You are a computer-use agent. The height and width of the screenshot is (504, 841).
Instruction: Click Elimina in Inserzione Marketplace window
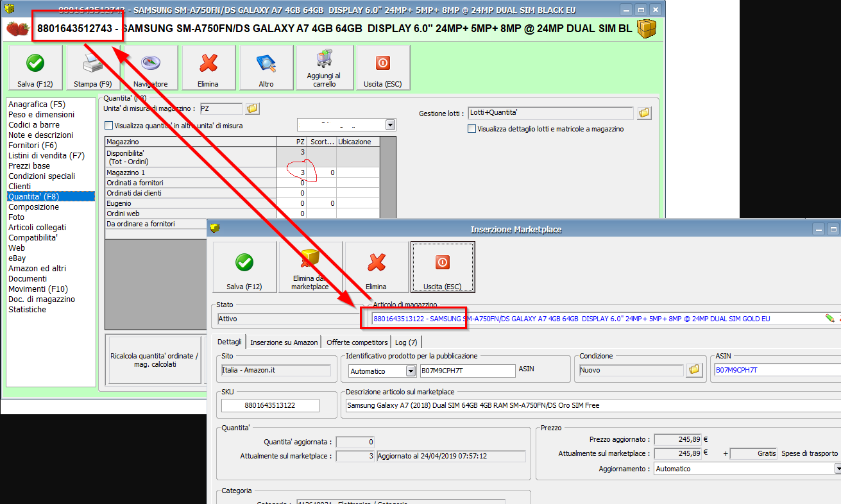pyautogui.click(x=376, y=267)
